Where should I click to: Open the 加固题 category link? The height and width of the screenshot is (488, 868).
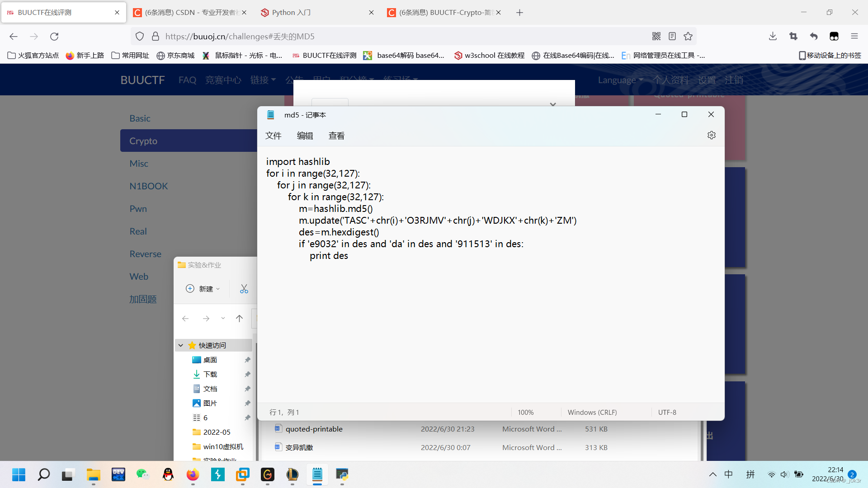coord(143,299)
